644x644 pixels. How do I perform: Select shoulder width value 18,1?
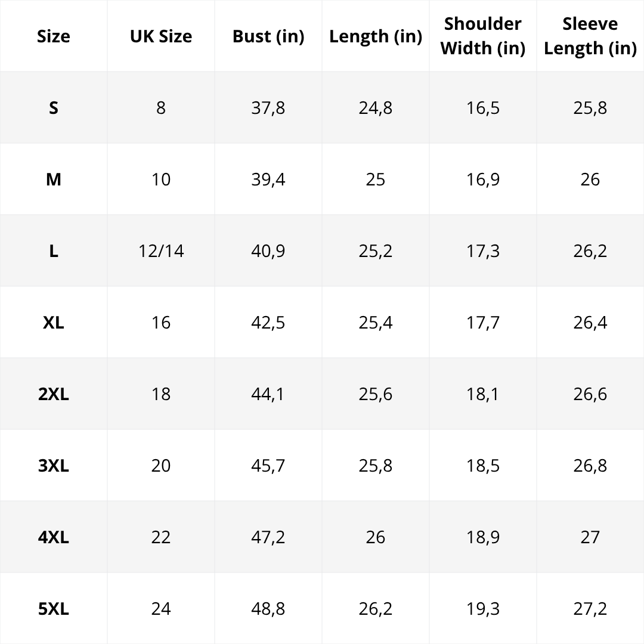(483, 394)
